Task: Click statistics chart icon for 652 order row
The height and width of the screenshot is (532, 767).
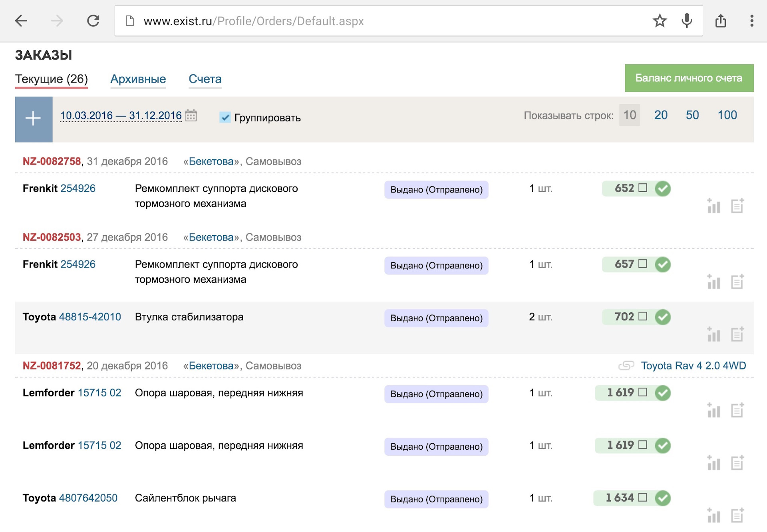Action: pyautogui.click(x=713, y=206)
